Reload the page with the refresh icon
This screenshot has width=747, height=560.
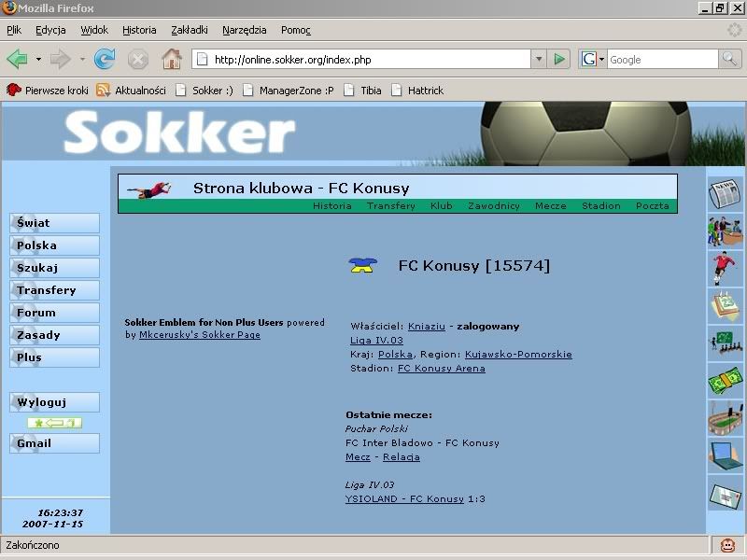(x=105, y=60)
